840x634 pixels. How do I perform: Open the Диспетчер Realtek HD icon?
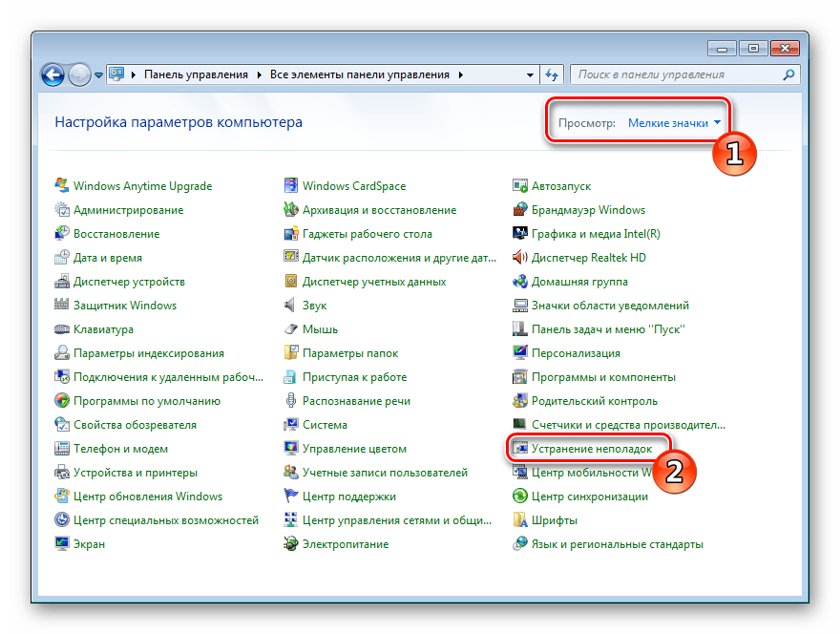(x=520, y=258)
